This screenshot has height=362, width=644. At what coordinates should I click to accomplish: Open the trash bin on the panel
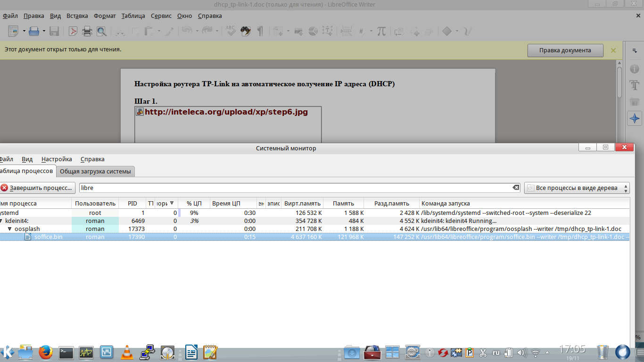coord(603,352)
